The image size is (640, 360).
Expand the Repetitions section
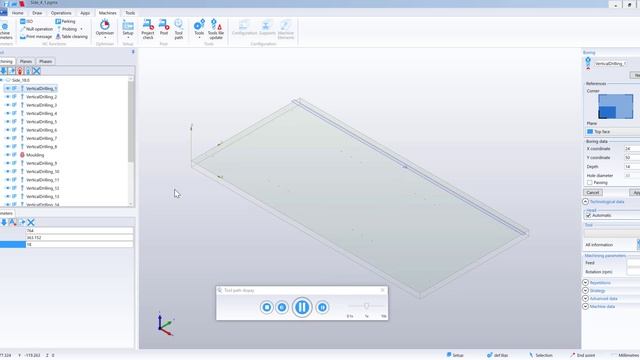point(585,282)
